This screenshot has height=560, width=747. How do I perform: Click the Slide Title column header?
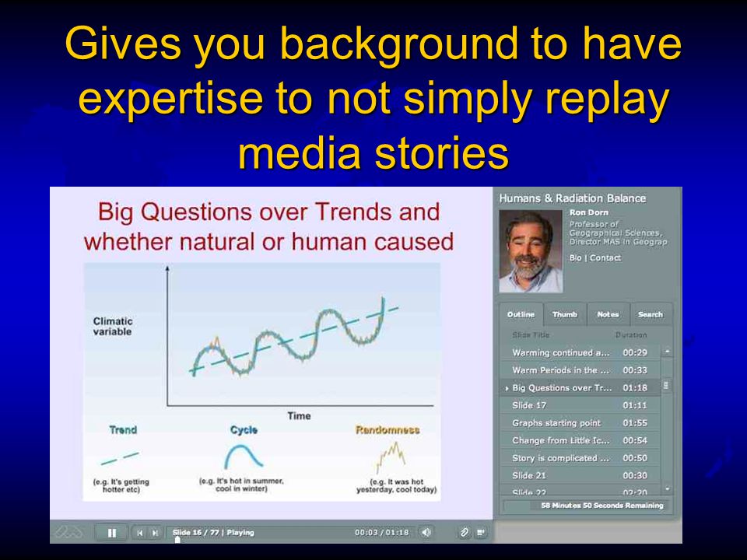531,334
